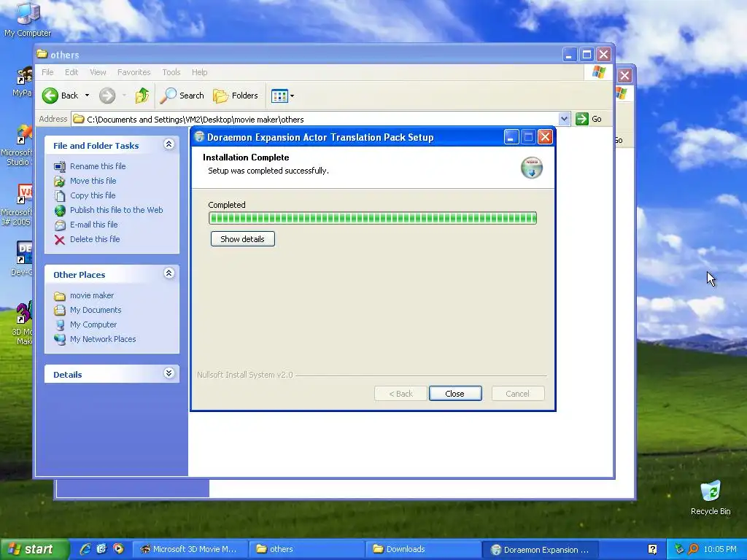Click Move this file link

pos(93,181)
